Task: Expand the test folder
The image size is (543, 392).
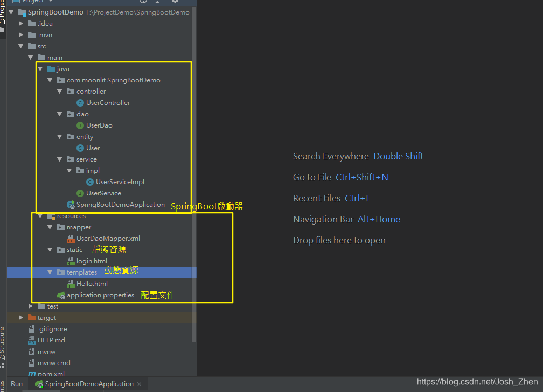Action: [31, 306]
